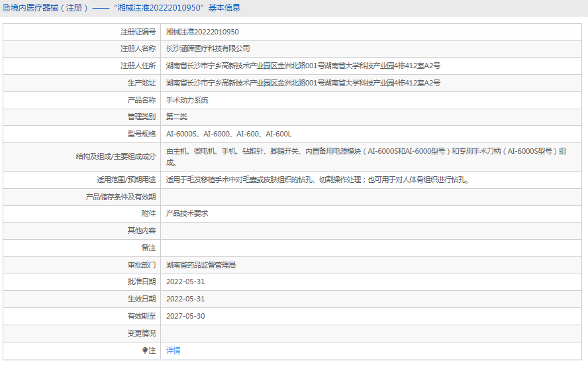The width and height of the screenshot is (588, 365).
Task: Click the bullet icon beside 注 label
Action: (145, 350)
